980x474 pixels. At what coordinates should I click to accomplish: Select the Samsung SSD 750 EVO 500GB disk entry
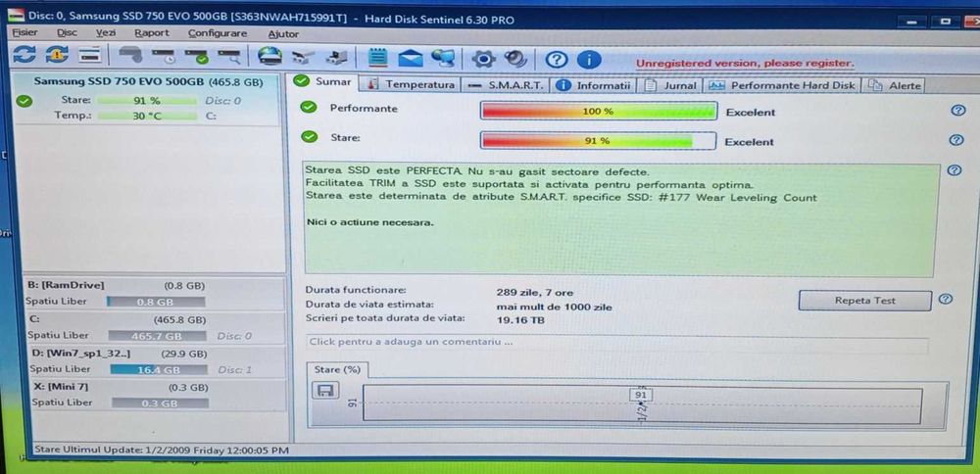[x=148, y=99]
